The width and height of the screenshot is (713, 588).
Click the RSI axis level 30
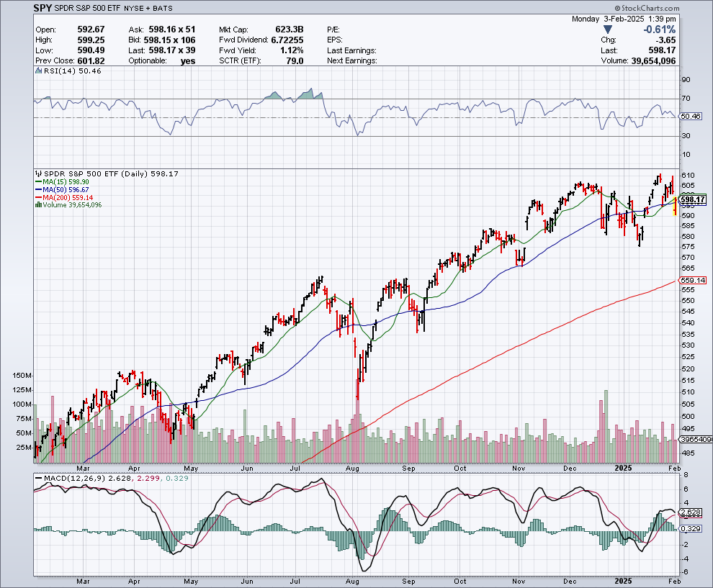point(686,136)
